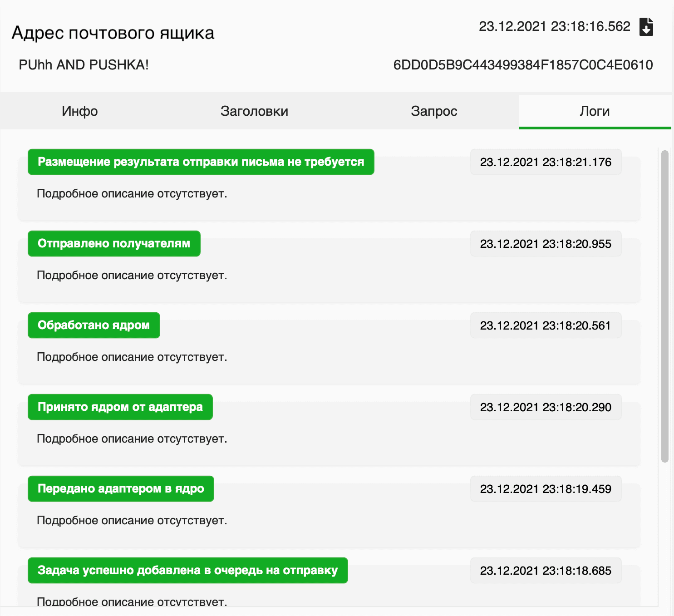Switch to the Инфо tab
This screenshot has width=674, height=616.
click(x=80, y=111)
